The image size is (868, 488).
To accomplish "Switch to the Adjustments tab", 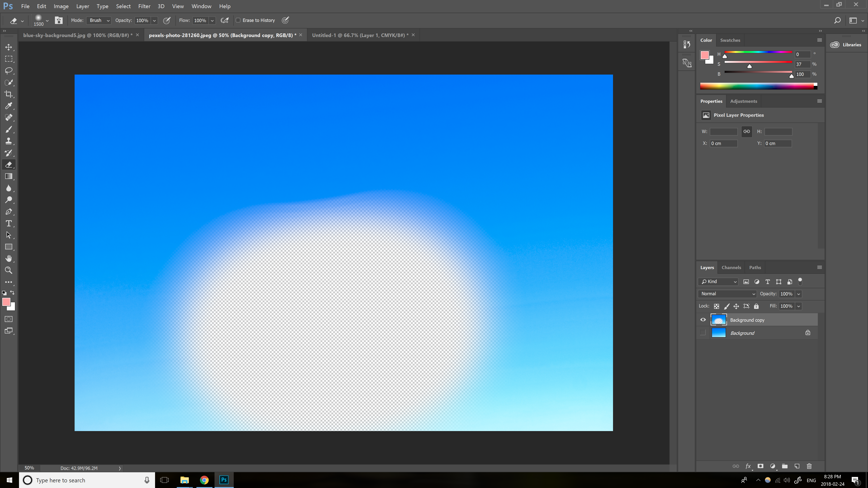I will [744, 101].
